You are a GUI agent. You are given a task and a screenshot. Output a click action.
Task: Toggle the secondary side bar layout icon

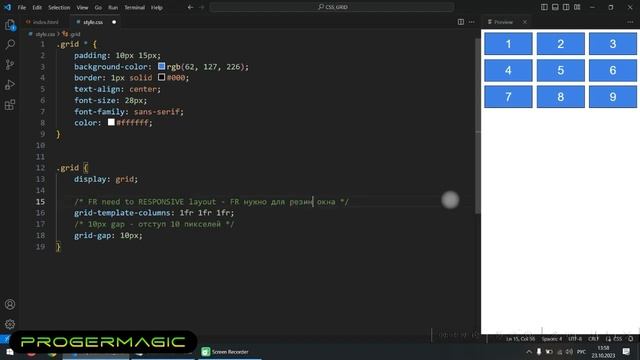tap(566, 7)
